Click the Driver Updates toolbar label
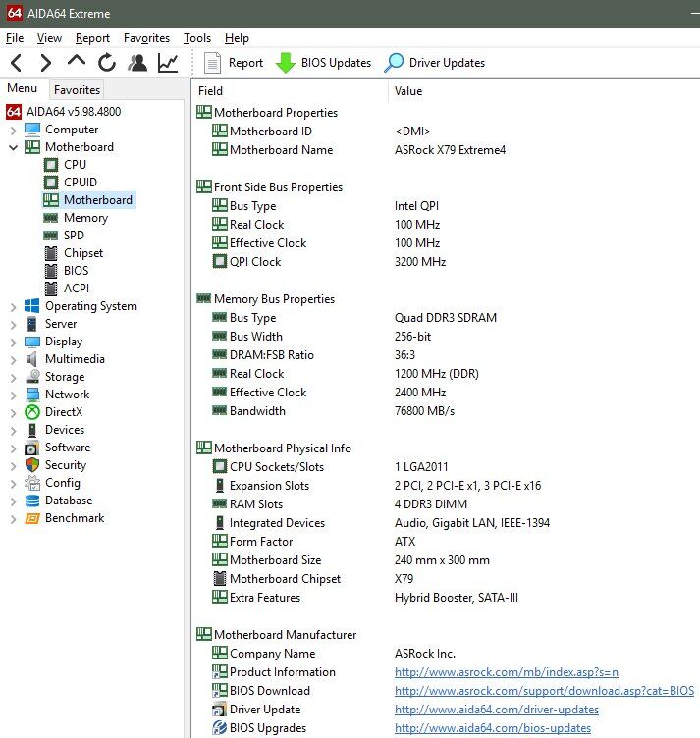The image size is (700, 738). [447, 63]
